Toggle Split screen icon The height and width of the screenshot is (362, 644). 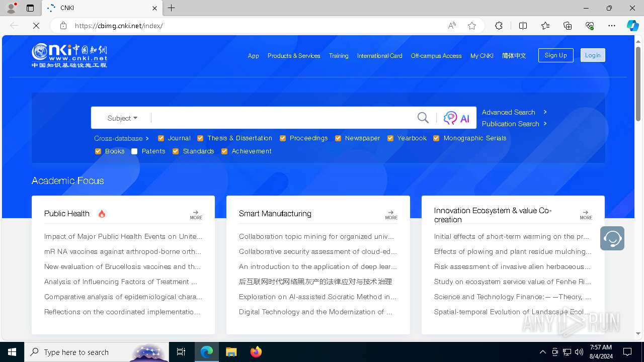pyautogui.click(x=523, y=26)
